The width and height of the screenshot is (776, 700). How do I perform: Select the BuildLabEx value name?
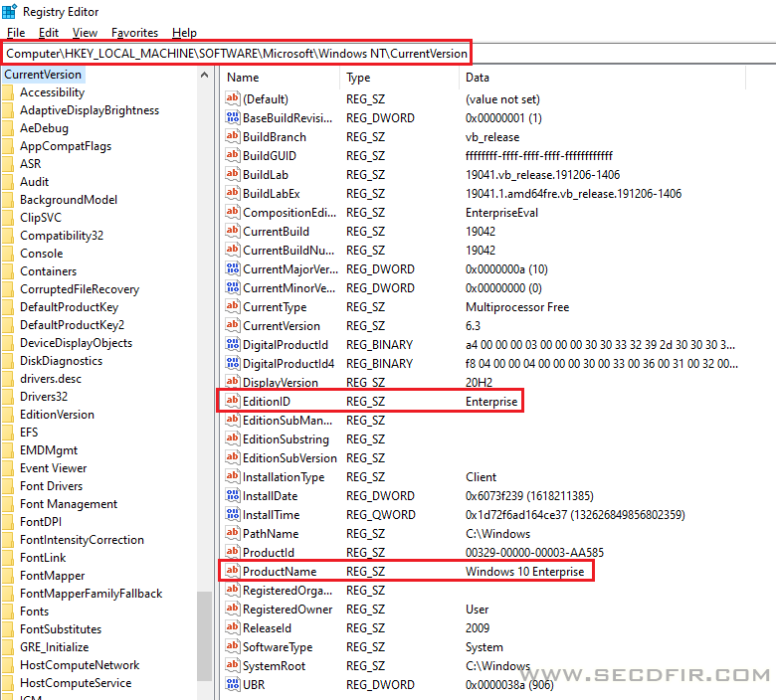[x=272, y=194]
